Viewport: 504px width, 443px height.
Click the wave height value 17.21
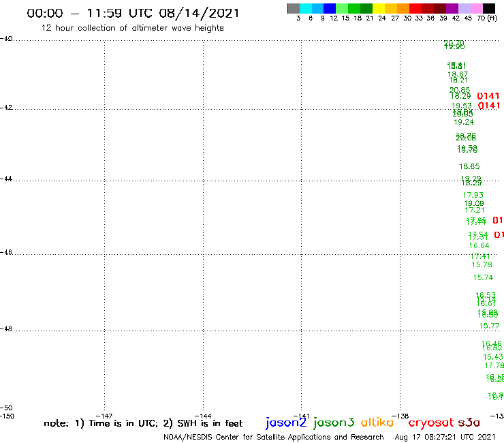pos(475,210)
